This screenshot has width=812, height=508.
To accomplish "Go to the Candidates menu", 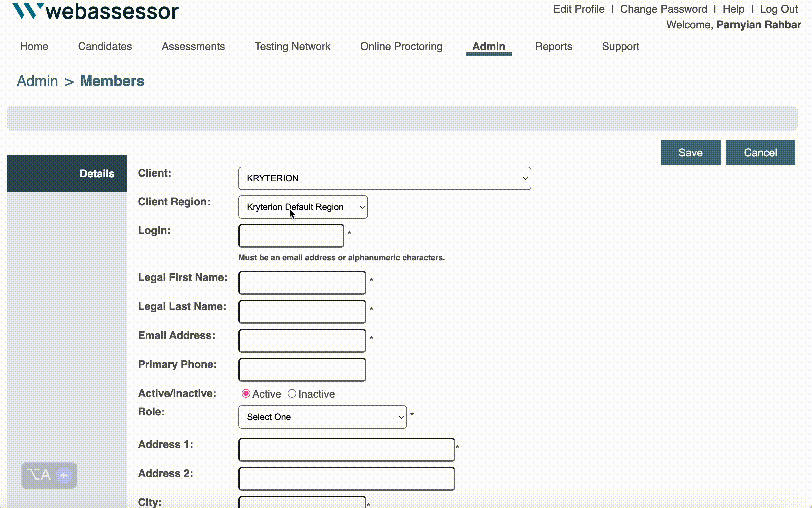I will coord(105,46).
